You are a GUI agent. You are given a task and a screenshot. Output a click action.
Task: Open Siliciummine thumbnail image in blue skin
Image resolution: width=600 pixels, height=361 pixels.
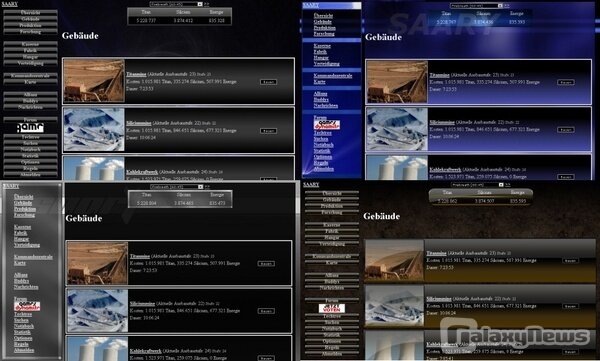(397, 129)
